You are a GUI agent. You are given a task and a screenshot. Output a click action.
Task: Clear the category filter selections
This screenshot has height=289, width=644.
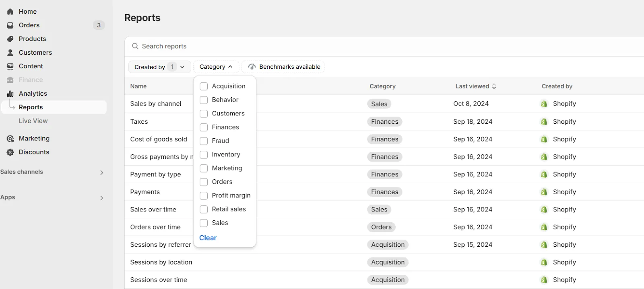208,238
